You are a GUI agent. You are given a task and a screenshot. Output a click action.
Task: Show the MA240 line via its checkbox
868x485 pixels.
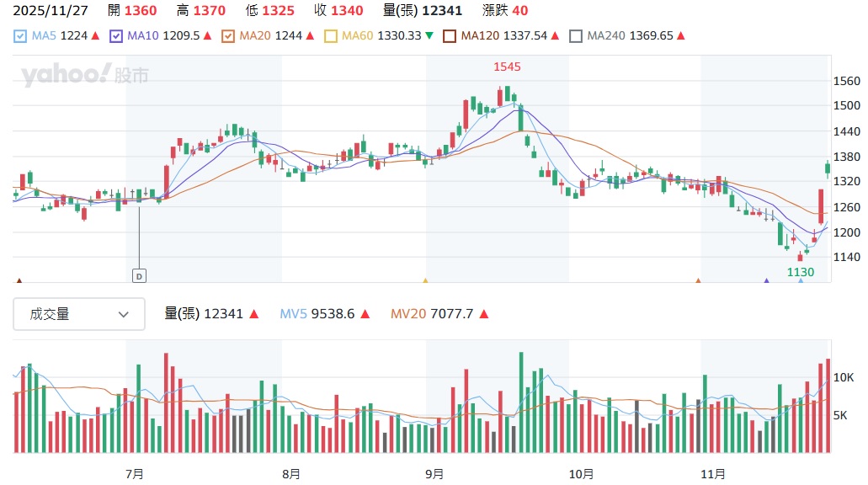(x=576, y=36)
